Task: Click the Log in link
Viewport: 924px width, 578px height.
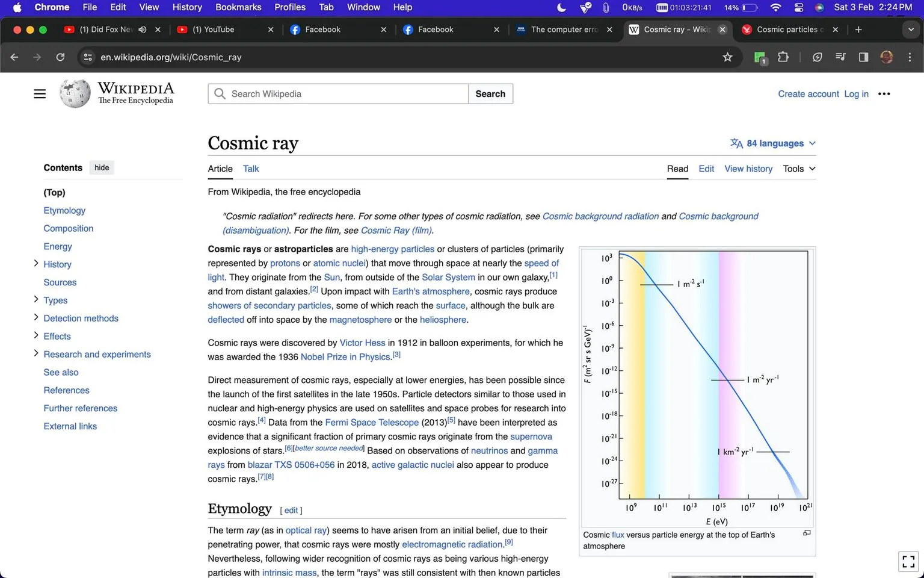Action: [x=856, y=94]
